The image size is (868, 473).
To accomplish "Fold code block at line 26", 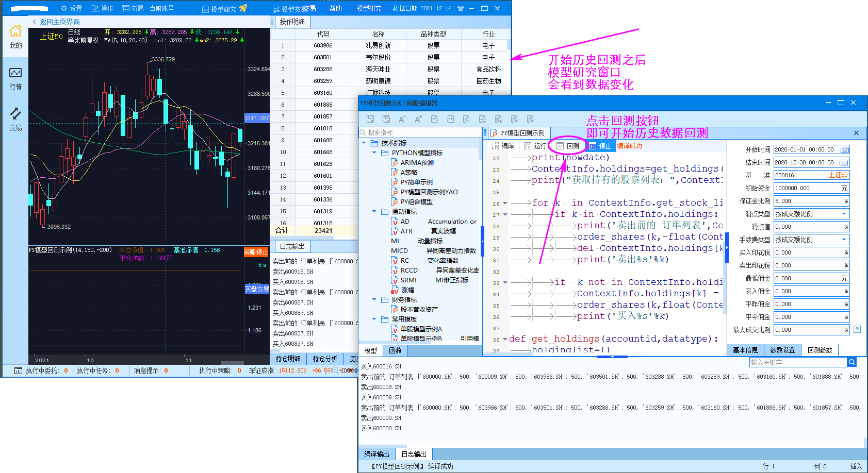I will click(505, 204).
